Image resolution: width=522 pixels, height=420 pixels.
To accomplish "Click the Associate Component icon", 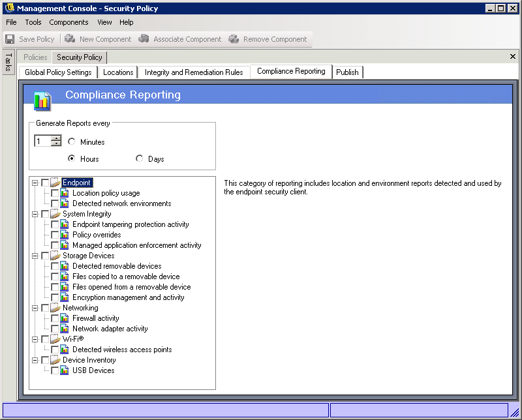I will pos(144,38).
